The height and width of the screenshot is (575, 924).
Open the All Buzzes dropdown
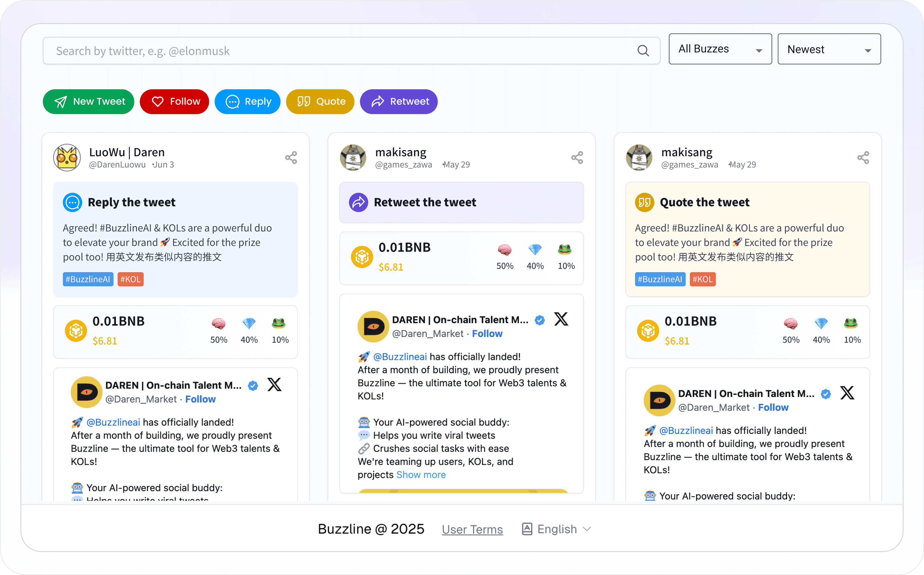click(720, 49)
